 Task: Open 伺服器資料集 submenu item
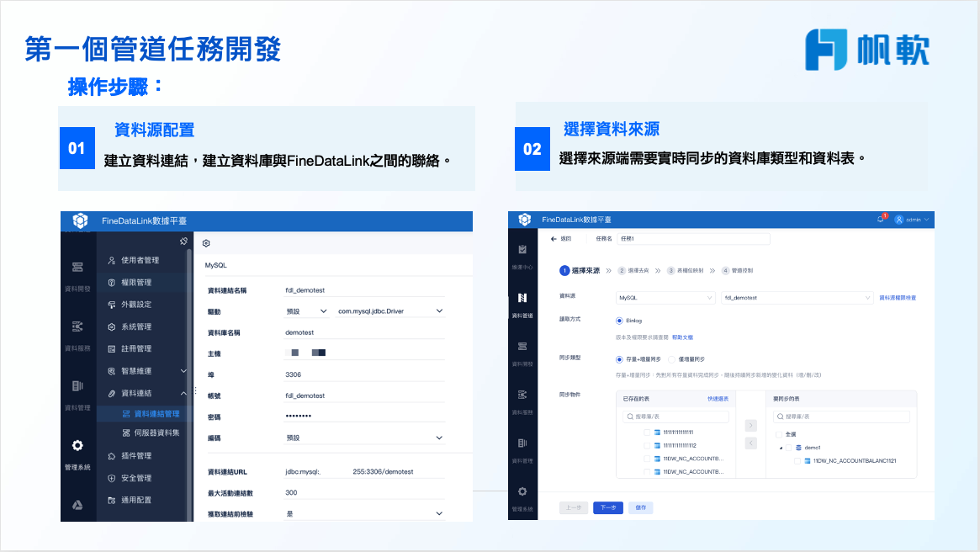coord(156,433)
